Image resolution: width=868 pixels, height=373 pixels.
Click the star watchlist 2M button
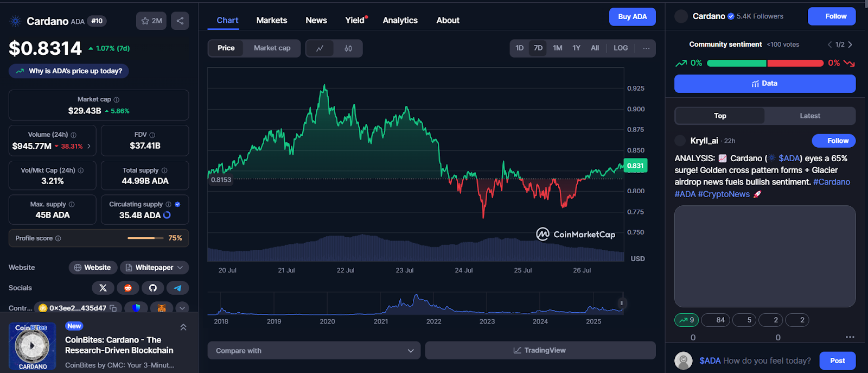pyautogui.click(x=151, y=21)
